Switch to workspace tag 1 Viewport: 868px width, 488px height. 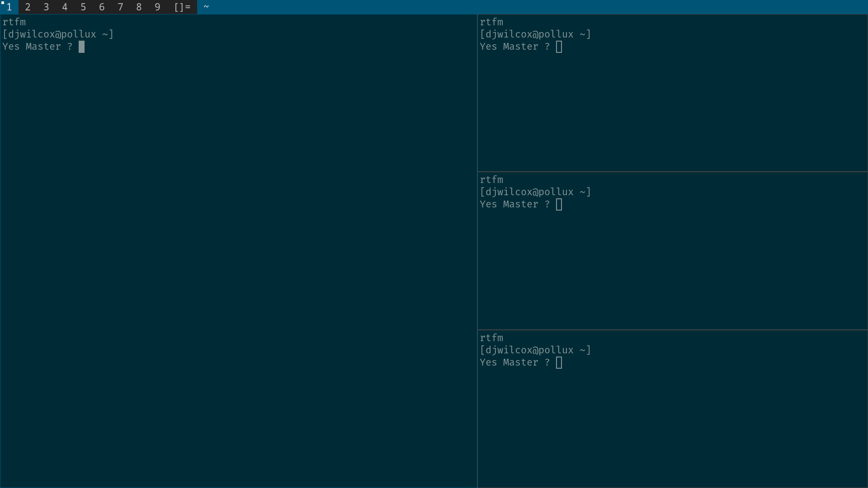pyautogui.click(x=9, y=7)
